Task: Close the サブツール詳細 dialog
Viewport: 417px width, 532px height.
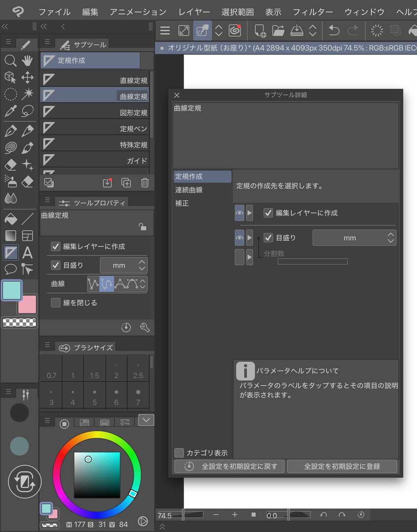Action: tap(177, 95)
